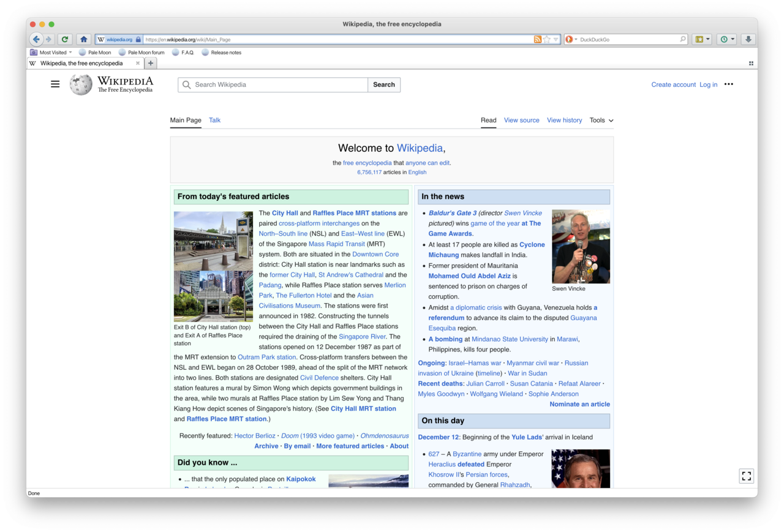Open the Pale Moon forum bookmark

[141, 53]
